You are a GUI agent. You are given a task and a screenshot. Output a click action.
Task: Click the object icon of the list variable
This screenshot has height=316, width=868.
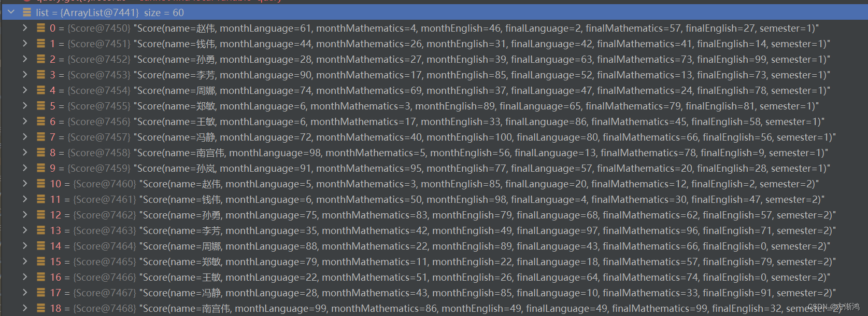point(27,12)
